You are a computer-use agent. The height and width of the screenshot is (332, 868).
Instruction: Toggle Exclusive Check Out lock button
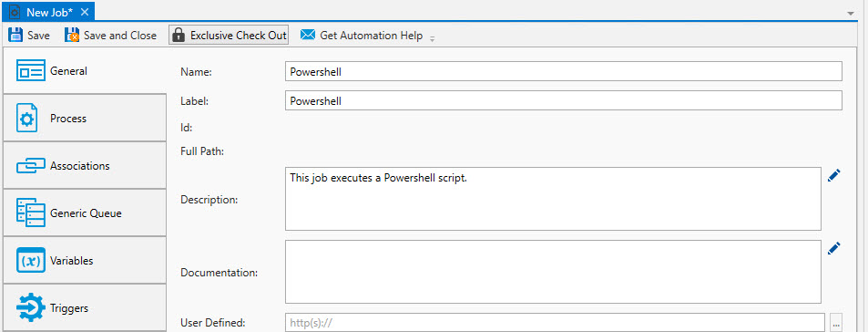[229, 35]
